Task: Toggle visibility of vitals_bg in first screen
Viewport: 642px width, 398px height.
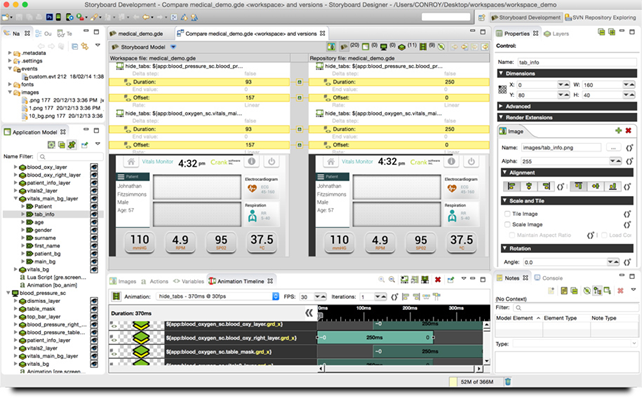Action: point(94,269)
